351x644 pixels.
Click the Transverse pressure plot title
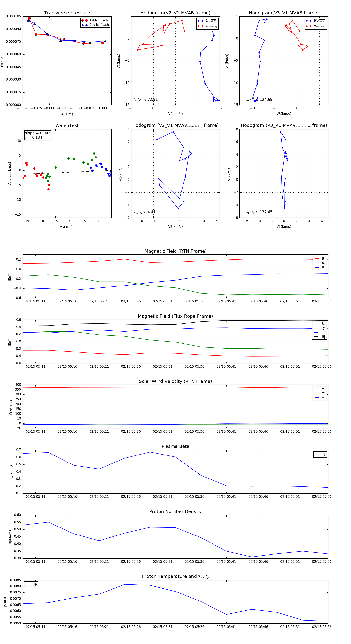point(67,13)
